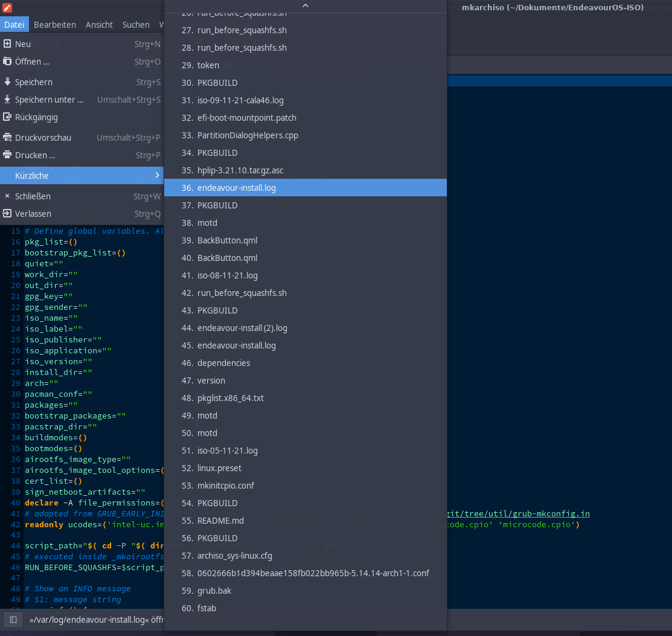Open PartitionDialogHelpers.cpp from recent files
Viewport: 672px width, 636px height.
coord(305,135)
